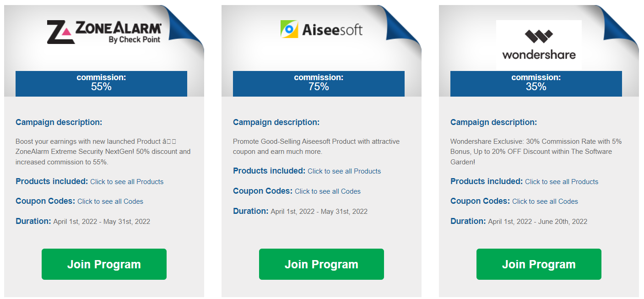Click the Wondershare logo

coord(539,45)
